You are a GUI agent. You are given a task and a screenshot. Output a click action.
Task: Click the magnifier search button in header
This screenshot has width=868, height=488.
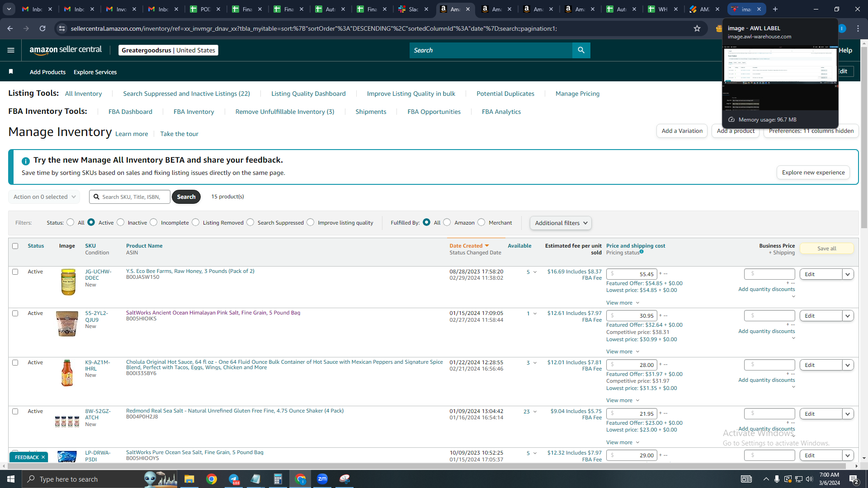pos(581,50)
